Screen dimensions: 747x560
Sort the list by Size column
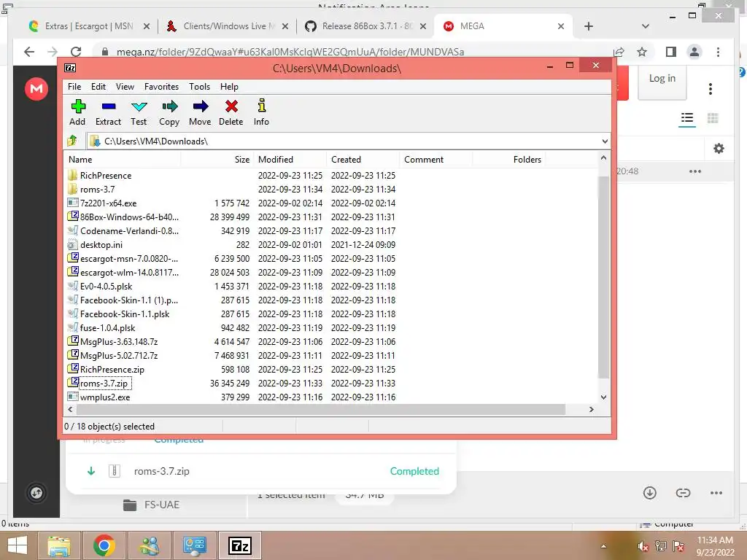217,160
